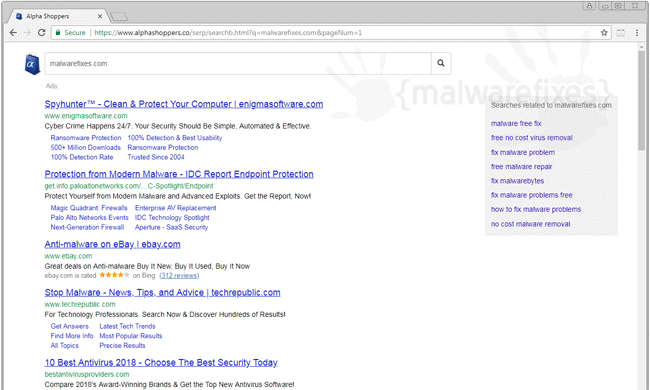This screenshot has height=390, width=650.
Task: Click Trusted Since 2004 link
Action: [156, 157]
